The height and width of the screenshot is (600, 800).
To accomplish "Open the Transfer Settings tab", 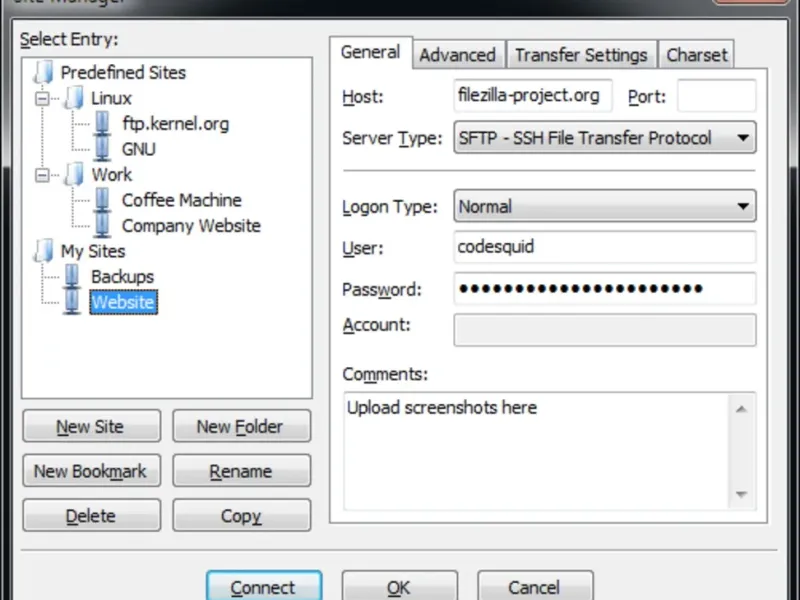I will tap(581, 55).
